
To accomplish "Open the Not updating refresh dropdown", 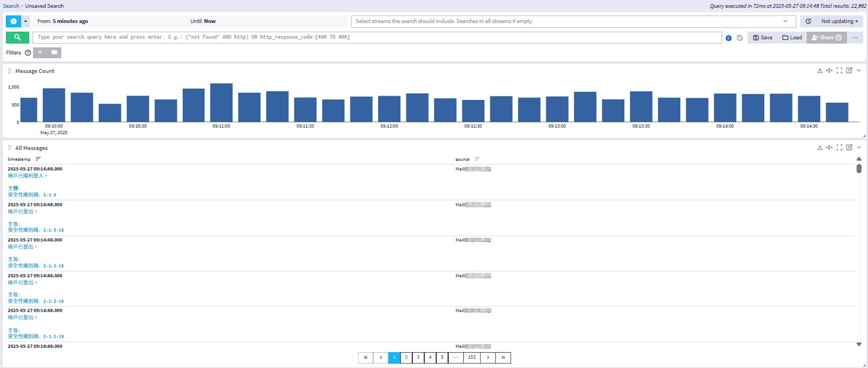I will 839,21.
